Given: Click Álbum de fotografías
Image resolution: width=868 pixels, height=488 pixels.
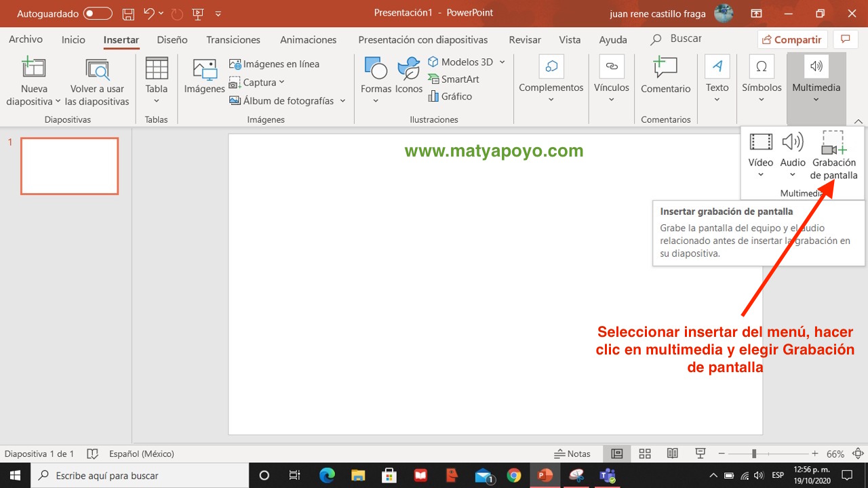Looking at the screenshot, I should pos(281,100).
